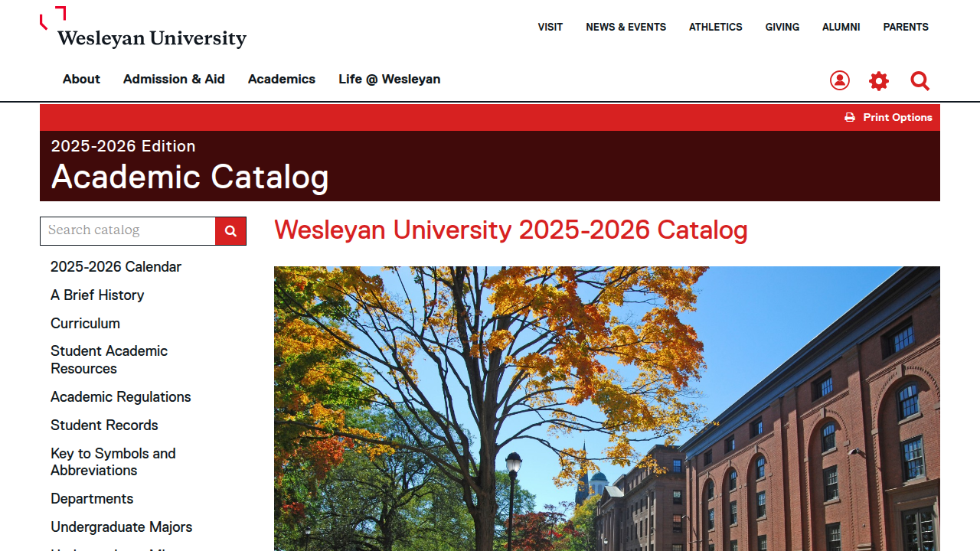Image resolution: width=980 pixels, height=551 pixels.
Task: Click the Wesleyan University 2025-2026 Catalog title
Action: click(x=511, y=230)
